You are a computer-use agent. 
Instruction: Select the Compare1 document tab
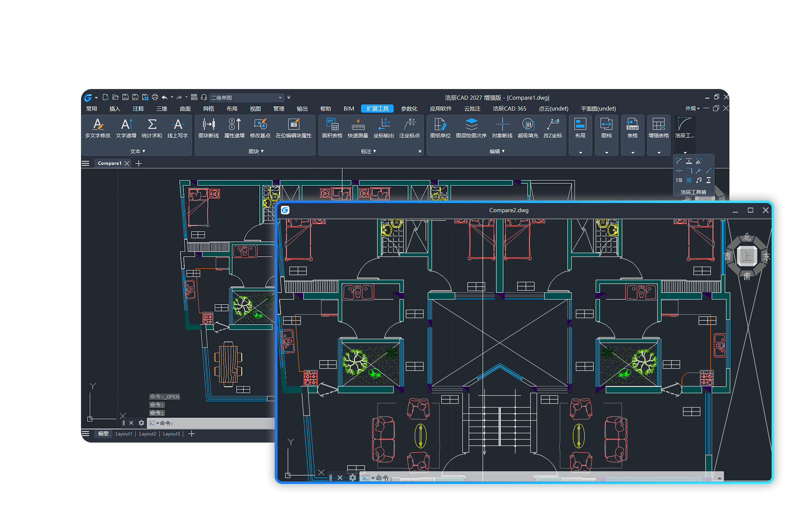click(x=110, y=163)
